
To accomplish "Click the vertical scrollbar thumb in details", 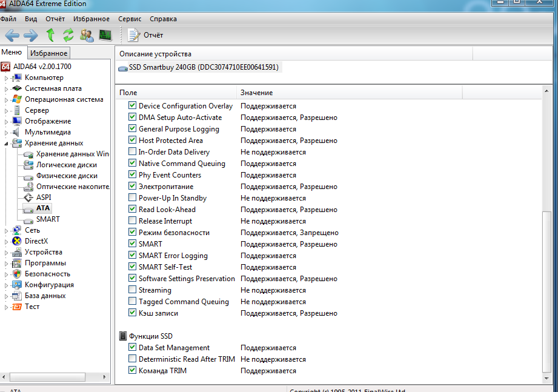I will (546, 291).
